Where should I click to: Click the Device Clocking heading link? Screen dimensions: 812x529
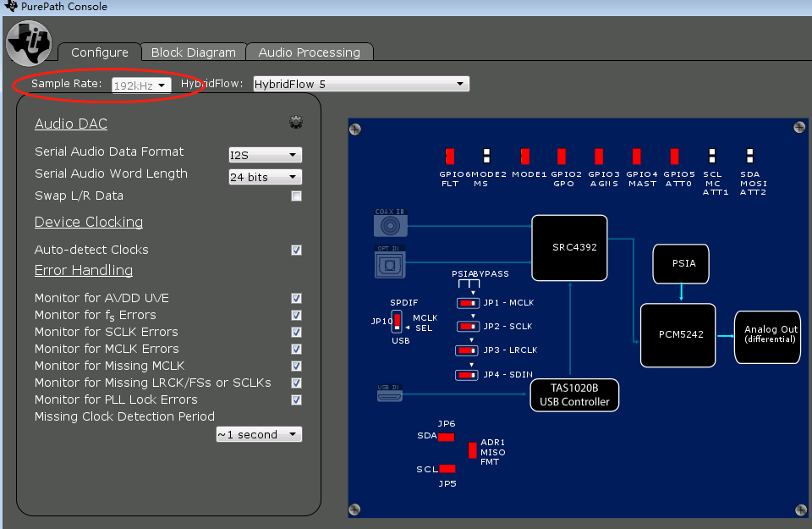point(89,223)
